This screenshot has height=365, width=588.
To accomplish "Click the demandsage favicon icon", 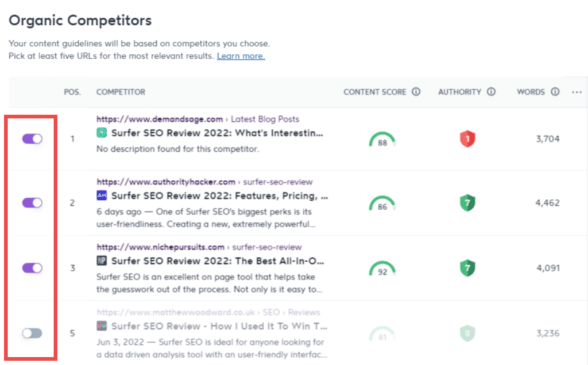I will pos(102,133).
